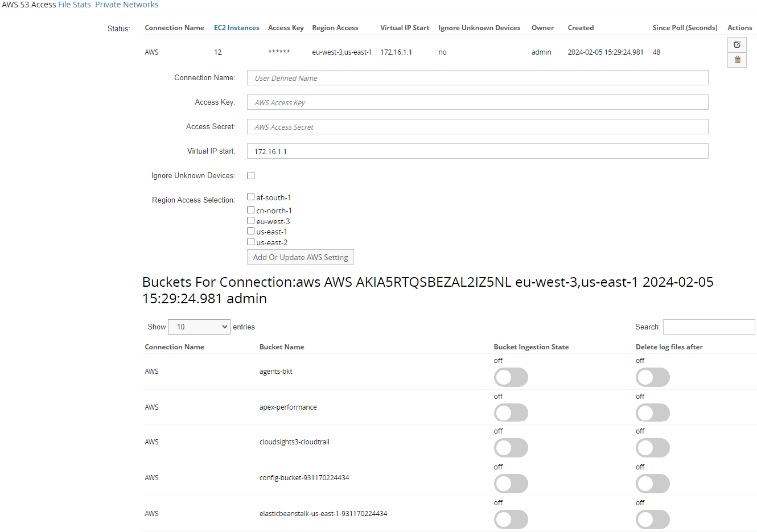Enable ingestion for elasticbeanstalk-us-east-1 bucket
Viewport: 757px width, 532px height.
tap(511, 519)
